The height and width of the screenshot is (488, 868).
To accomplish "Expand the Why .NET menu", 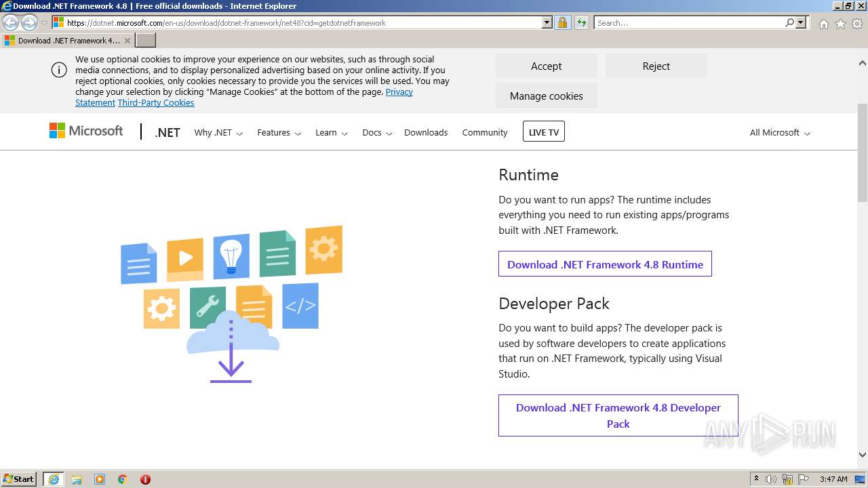I will pos(218,133).
